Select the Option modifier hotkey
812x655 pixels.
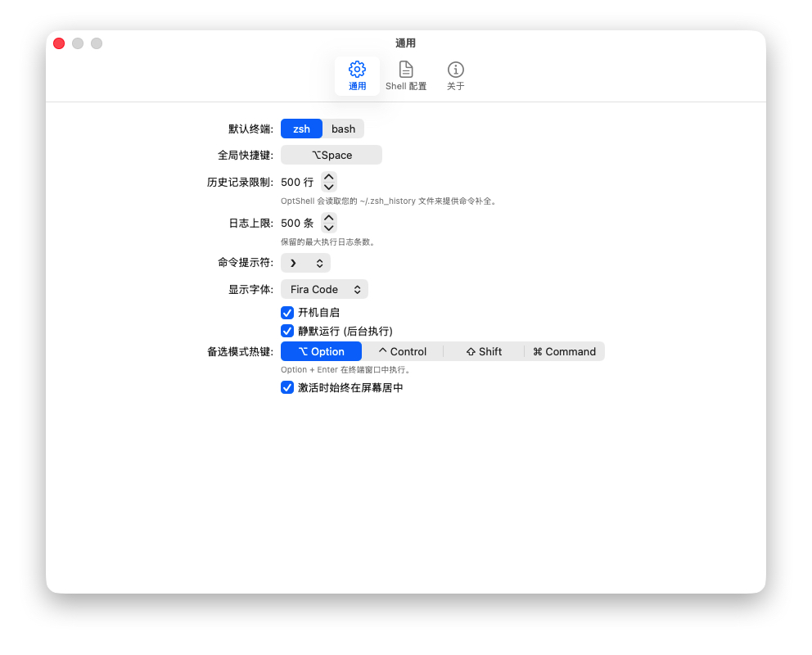point(321,351)
